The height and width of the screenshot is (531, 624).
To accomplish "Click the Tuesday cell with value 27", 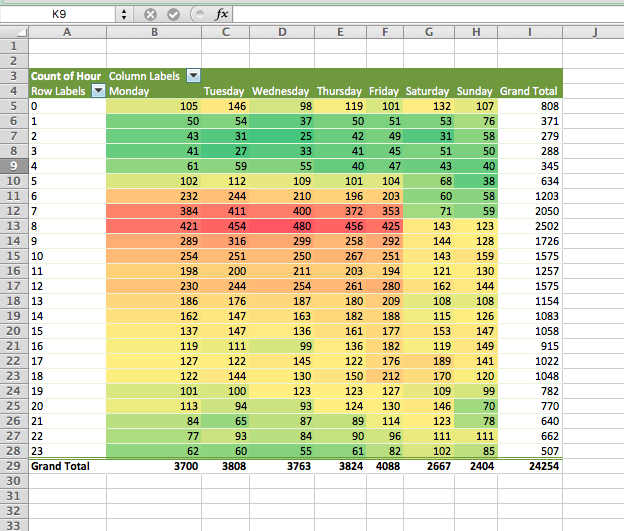I will [226, 151].
